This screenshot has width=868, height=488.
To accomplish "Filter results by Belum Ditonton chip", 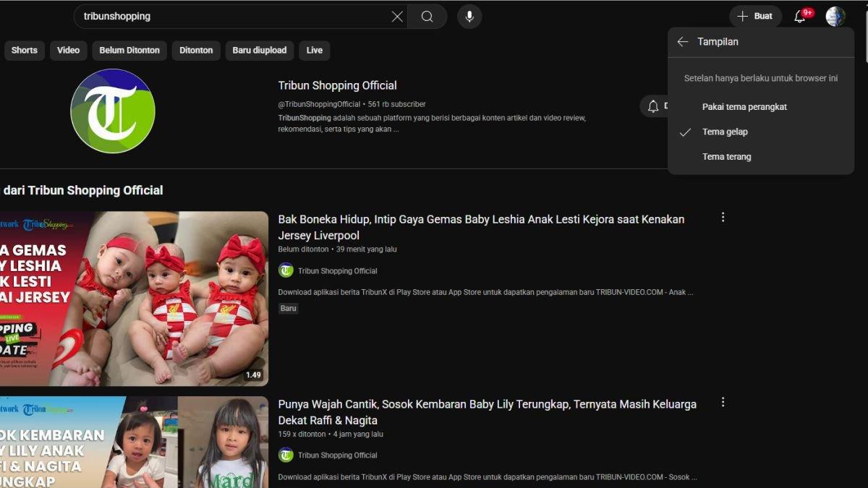I will (129, 51).
